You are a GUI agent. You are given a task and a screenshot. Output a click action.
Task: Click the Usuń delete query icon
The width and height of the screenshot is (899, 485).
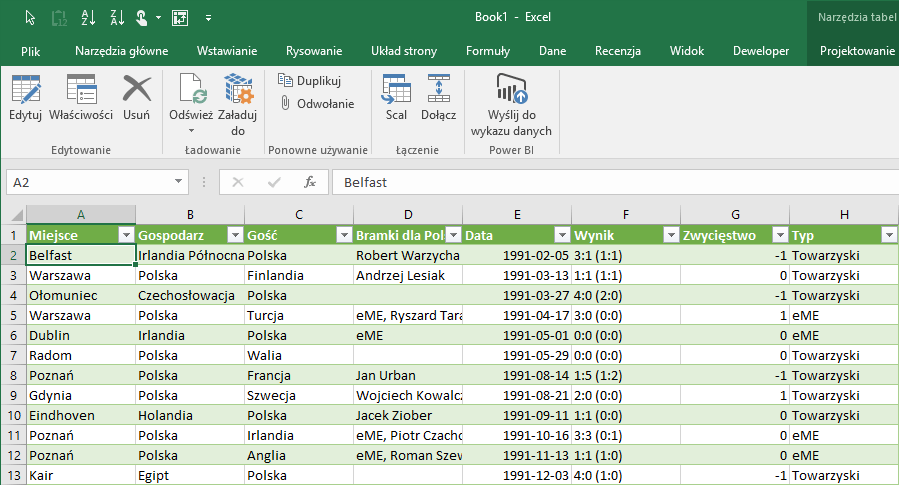[136, 99]
